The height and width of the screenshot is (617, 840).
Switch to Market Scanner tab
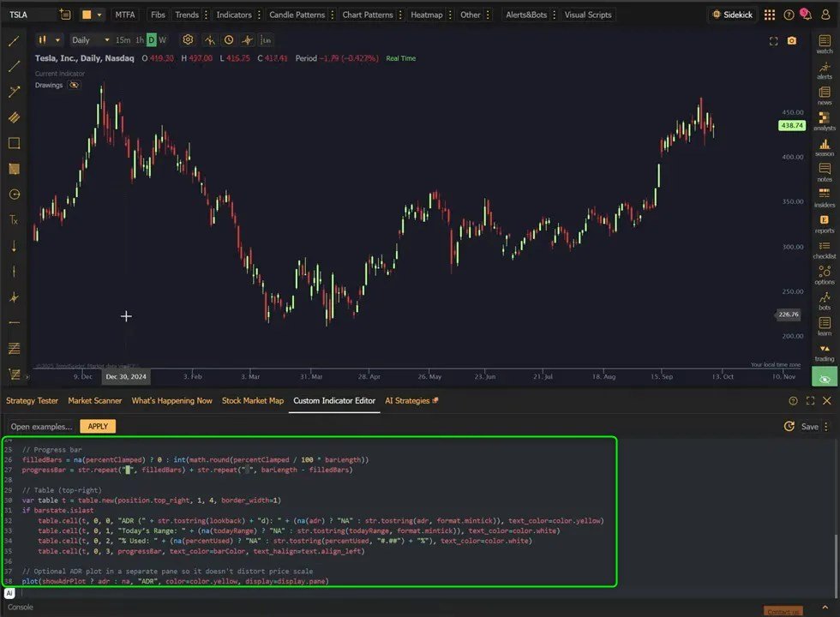tap(95, 401)
